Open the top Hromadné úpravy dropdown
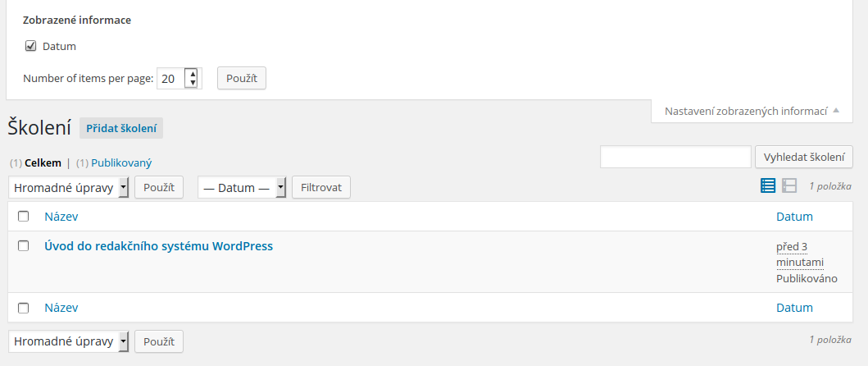This screenshot has width=868, height=366. [69, 187]
